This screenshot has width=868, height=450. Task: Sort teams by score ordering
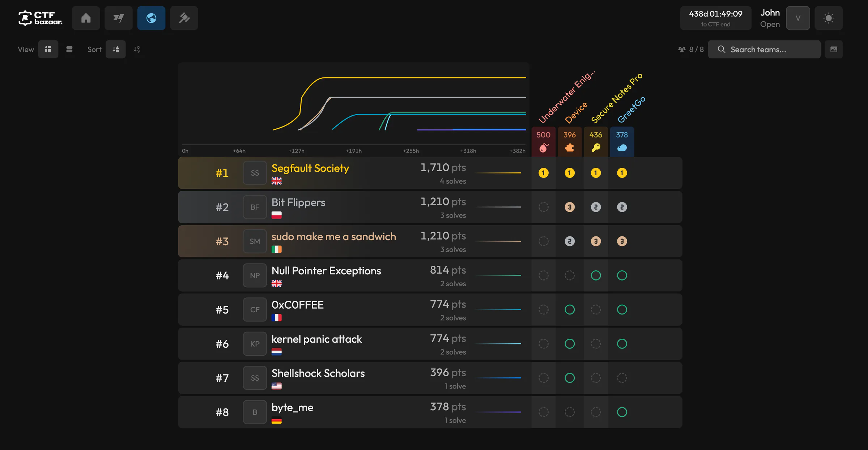116,49
